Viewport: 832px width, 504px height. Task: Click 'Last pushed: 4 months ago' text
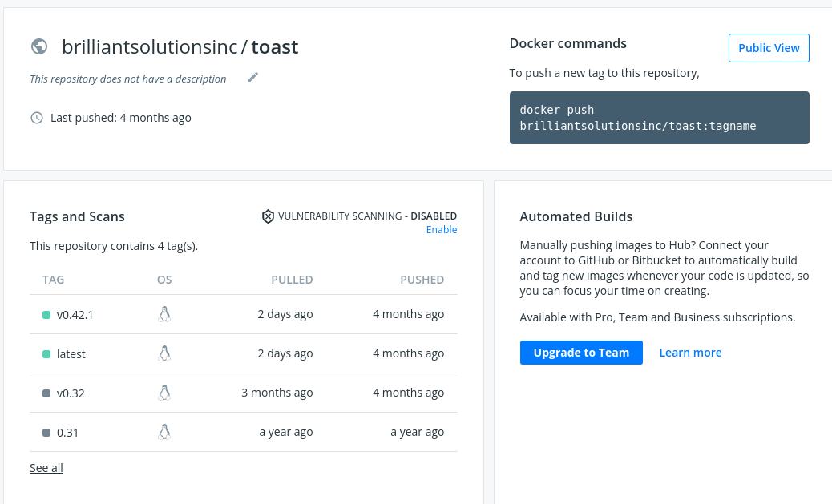coord(120,118)
